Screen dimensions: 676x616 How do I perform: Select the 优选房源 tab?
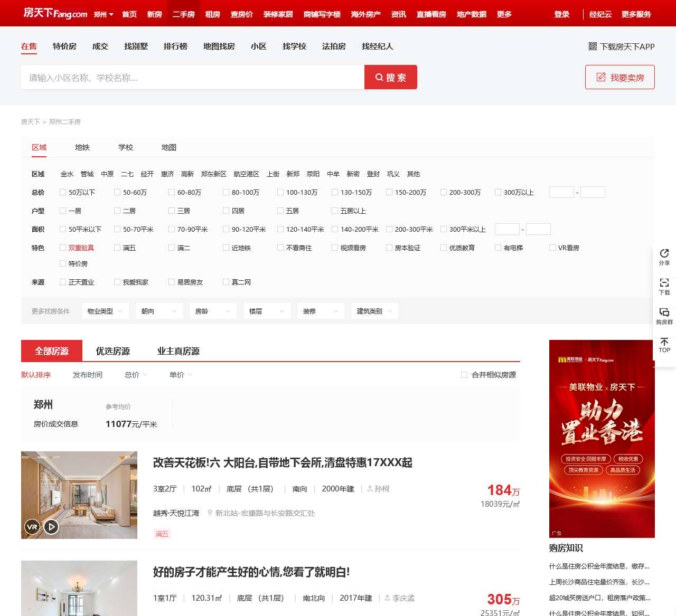pos(113,351)
